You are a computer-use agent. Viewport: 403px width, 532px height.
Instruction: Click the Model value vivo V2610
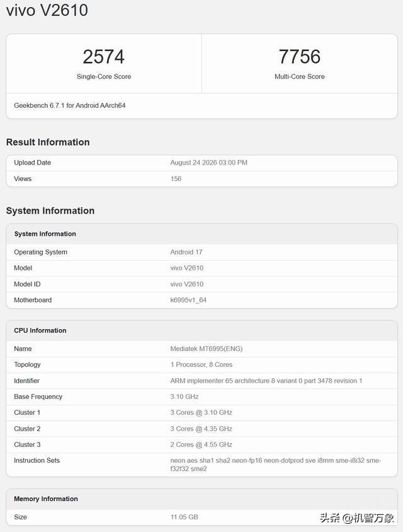[187, 268]
